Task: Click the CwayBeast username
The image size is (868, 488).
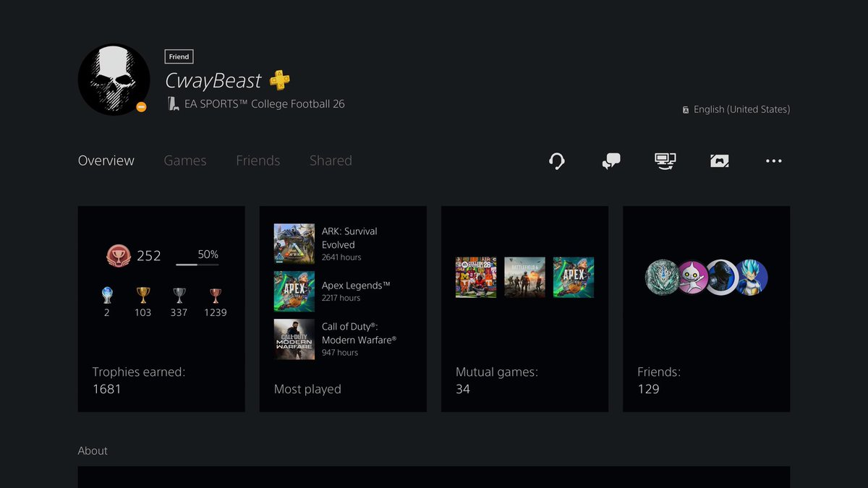Action: pyautogui.click(x=213, y=80)
